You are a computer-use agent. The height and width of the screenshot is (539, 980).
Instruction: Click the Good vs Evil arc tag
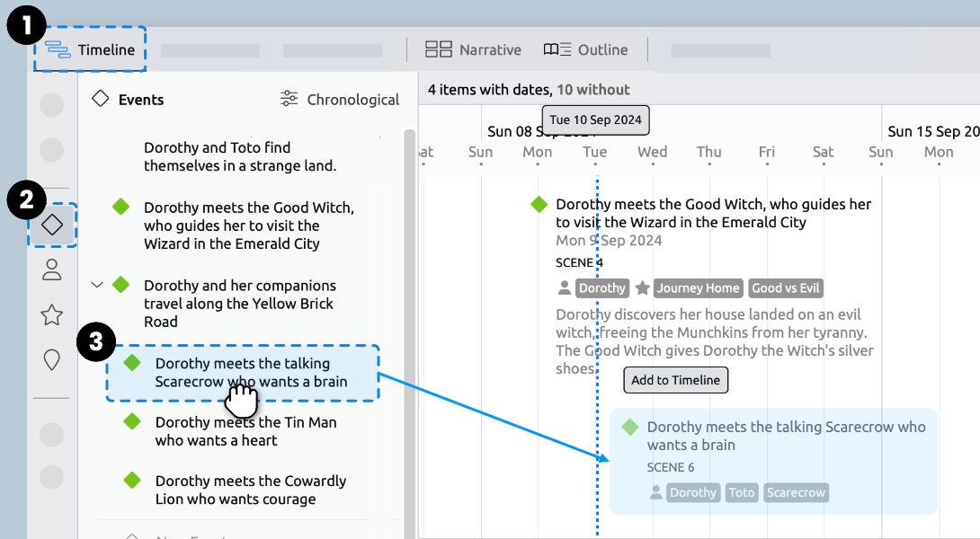coord(785,288)
